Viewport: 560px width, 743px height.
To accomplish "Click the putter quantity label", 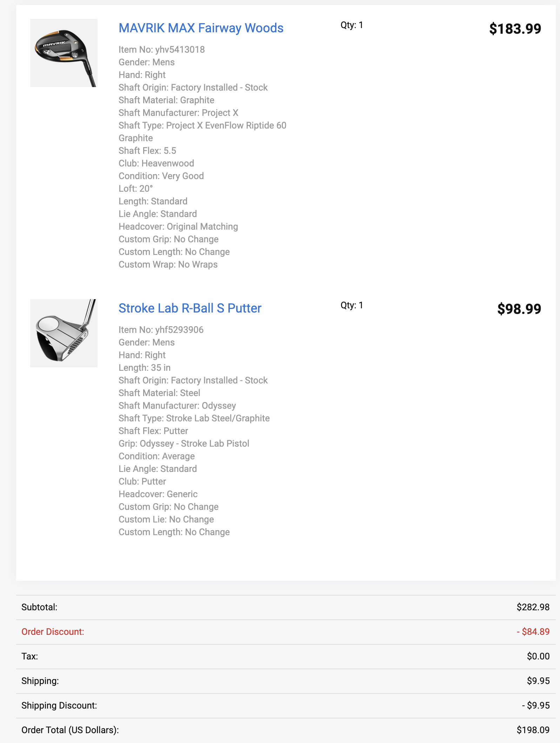I will tap(352, 305).
